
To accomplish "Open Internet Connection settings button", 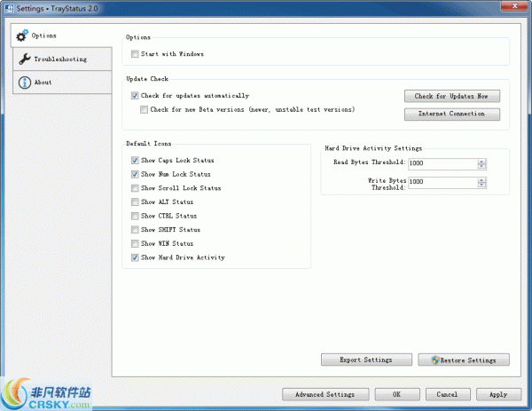I will tap(452, 115).
